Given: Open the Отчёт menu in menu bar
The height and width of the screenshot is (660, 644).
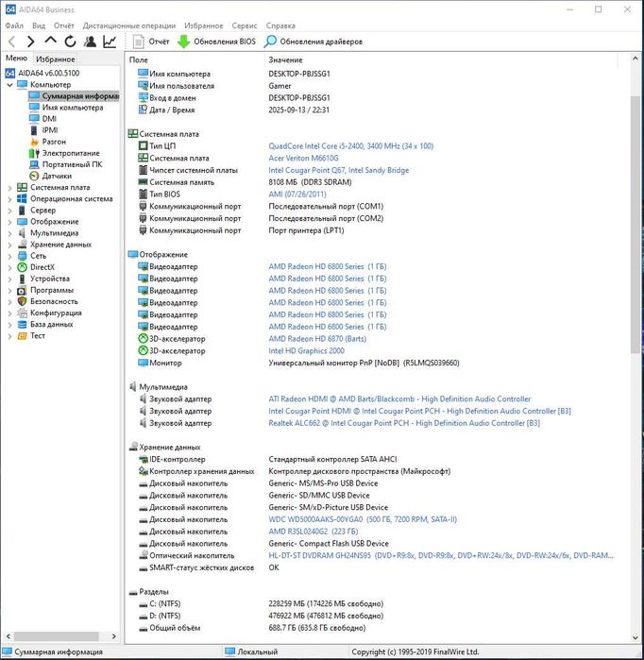Looking at the screenshot, I should click(64, 25).
